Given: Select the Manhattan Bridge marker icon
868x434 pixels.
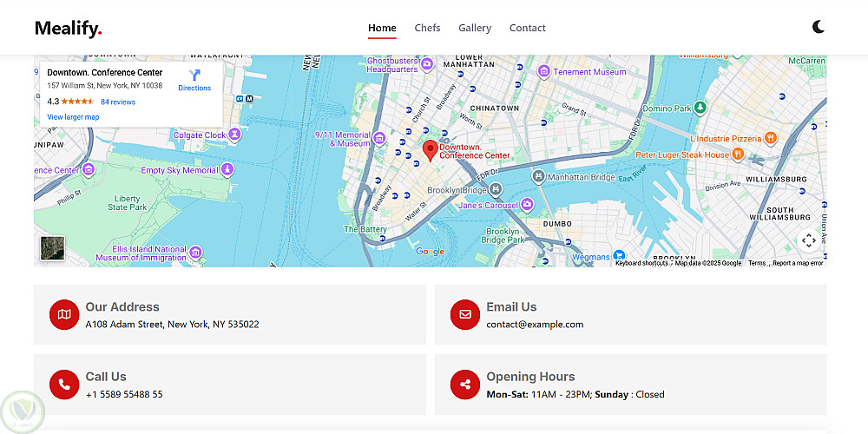Looking at the screenshot, I should coord(538,176).
